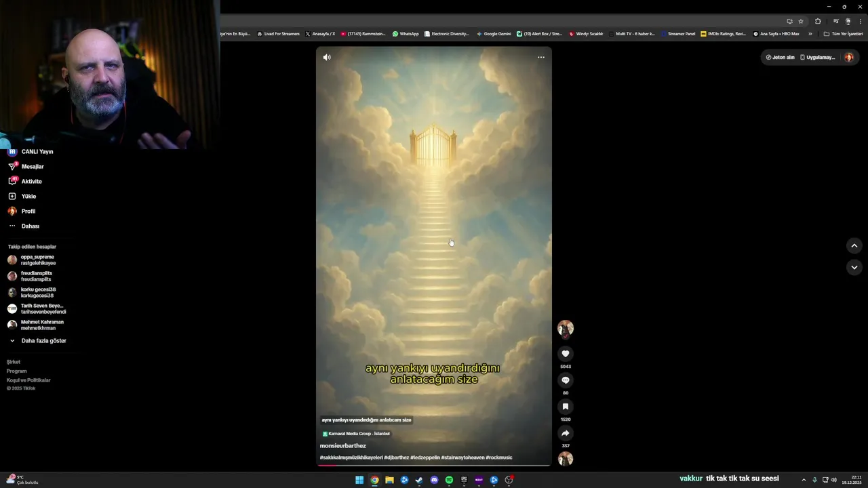The width and height of the screenshot is (868, 488).
Task: Open the spinning sound disc avatar
Action: (566, 459)
